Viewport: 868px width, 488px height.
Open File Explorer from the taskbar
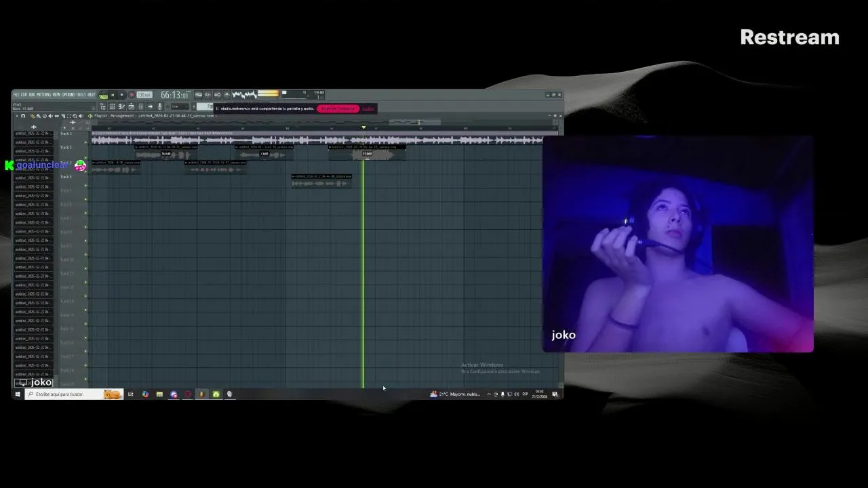[x=159, y=394]
